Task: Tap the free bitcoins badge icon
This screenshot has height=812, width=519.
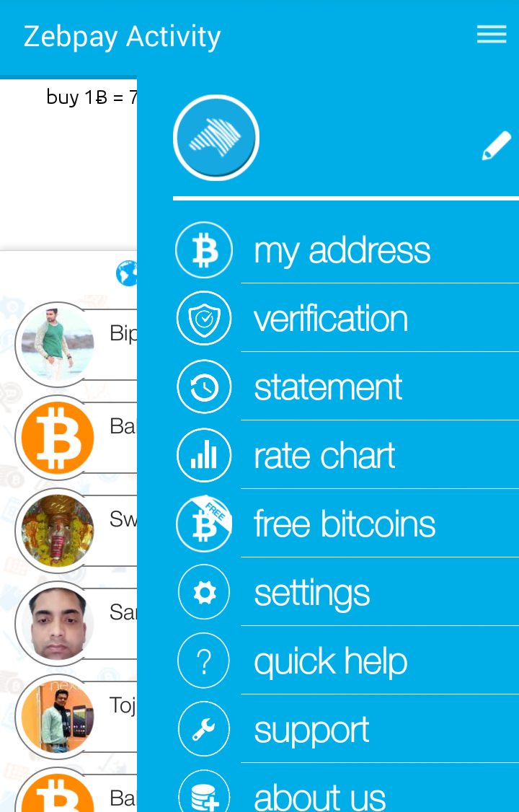Action: coord(204,524)
